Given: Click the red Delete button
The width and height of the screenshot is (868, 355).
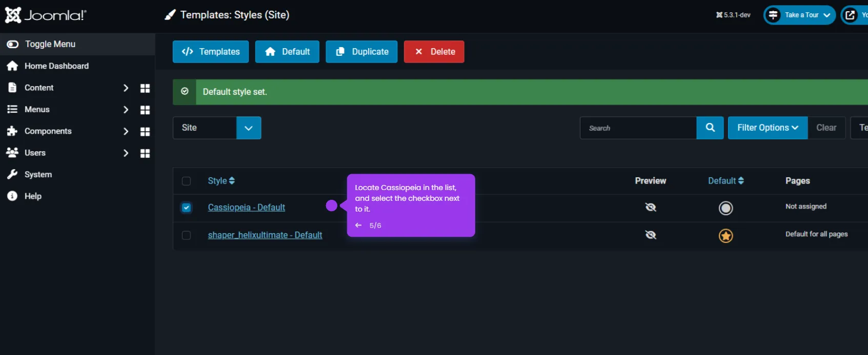Looking at the screenshot, I should [x=434, y=52].
